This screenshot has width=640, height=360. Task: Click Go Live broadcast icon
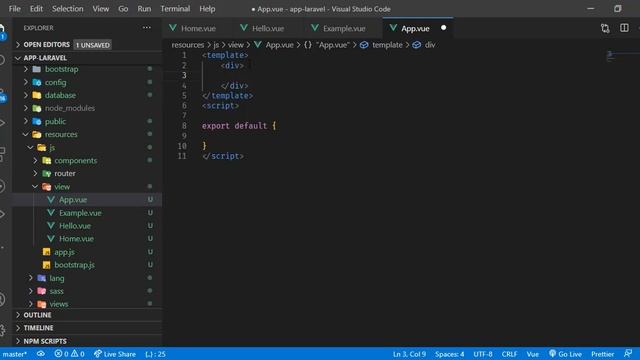pyautogui.click(x=552, y=353)
